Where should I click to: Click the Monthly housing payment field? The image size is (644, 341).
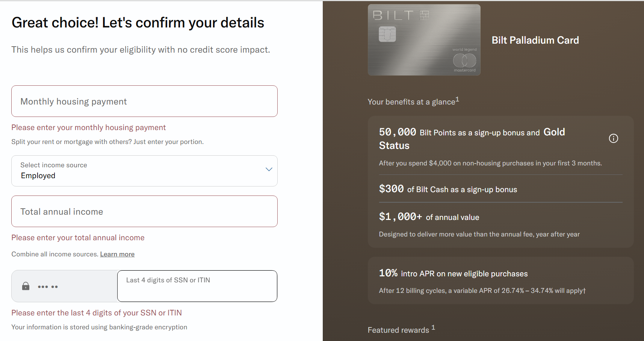pyautogui.click(x=144, y=101)
